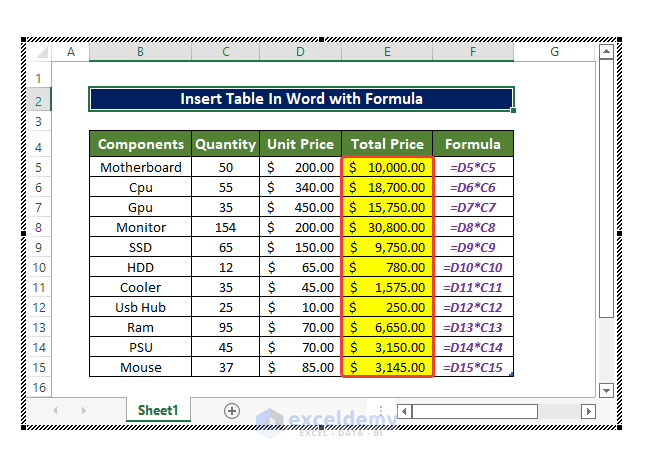The image size is (654, 455).
Task: Select column F header
Action: [473, 52]
